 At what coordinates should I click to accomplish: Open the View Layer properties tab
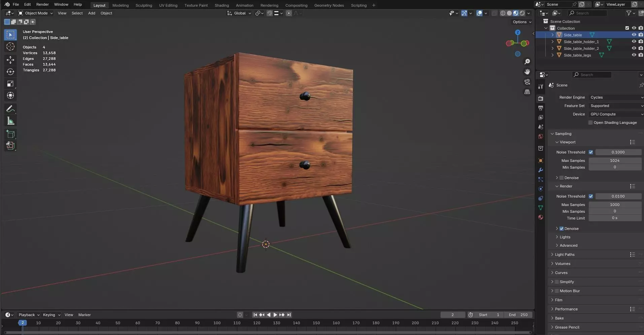(x=541, y=118)
